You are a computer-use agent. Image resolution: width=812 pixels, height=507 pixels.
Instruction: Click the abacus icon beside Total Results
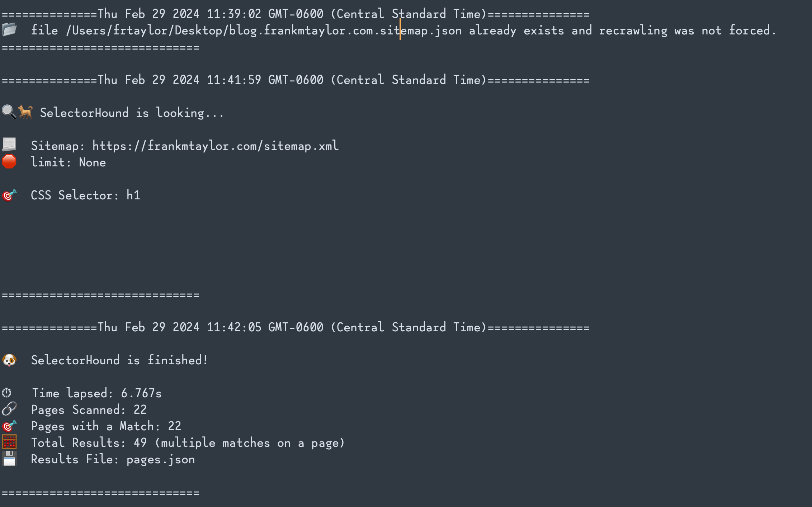9,442
